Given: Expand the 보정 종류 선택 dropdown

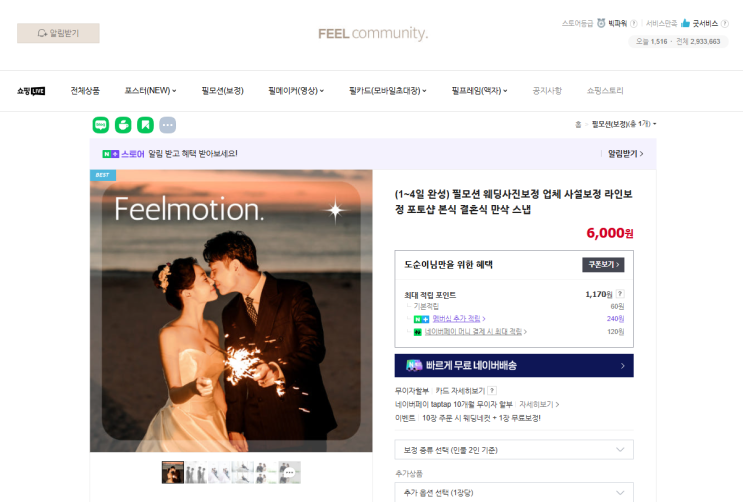Looking at the screenshot, I should click(514, 450).
